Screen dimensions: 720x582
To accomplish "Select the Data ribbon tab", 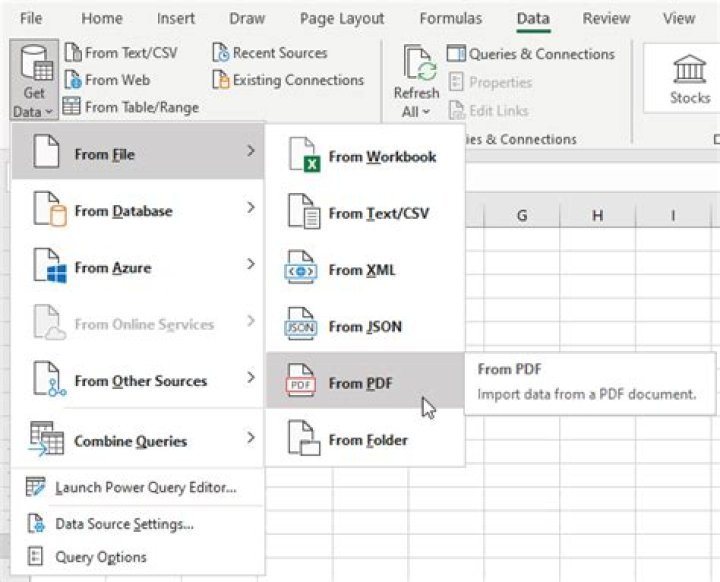I will tap(533, 18).
